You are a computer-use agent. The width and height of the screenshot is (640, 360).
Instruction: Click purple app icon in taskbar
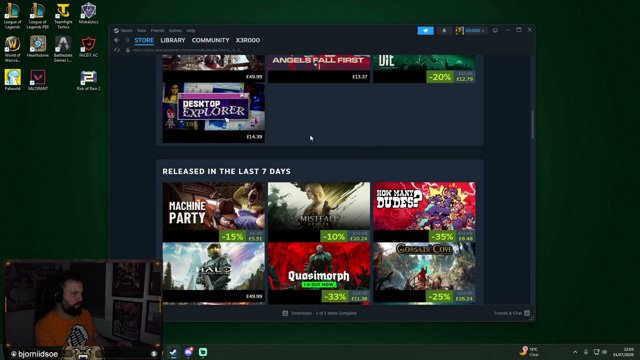pyautogui.click(x=188, y=351)
